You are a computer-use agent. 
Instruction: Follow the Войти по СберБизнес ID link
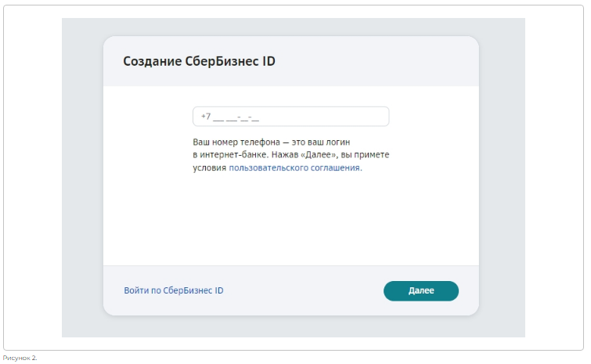coord(174,290)
